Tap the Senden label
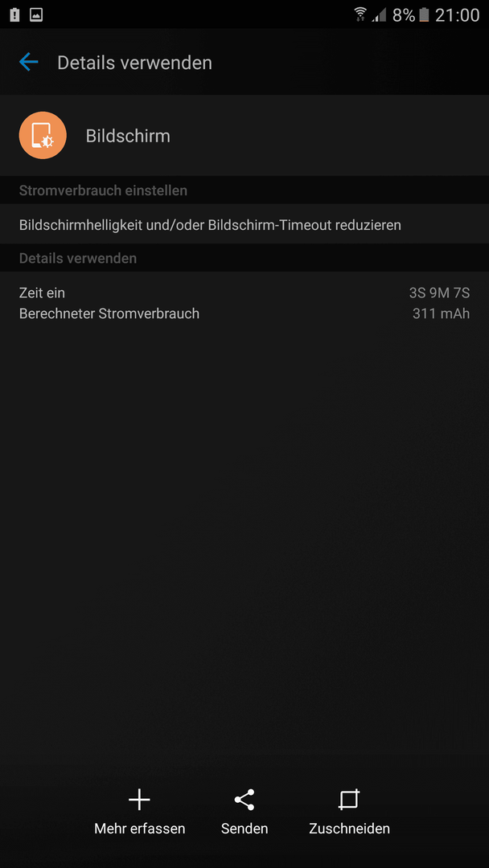Screen dimensions: 489x868 pyautogui.click(x=244, y=828)
